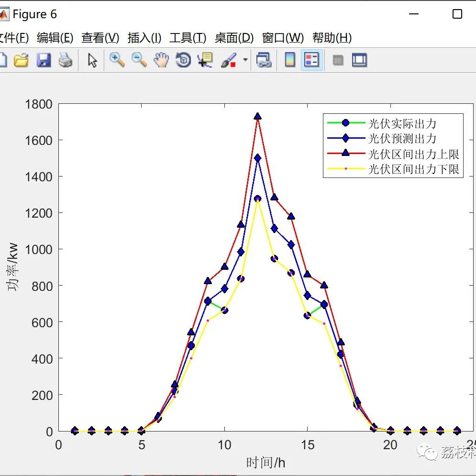476x476 pixels.
Task: Select legend entry 光伏实际出力
Action: pos(402,123)
